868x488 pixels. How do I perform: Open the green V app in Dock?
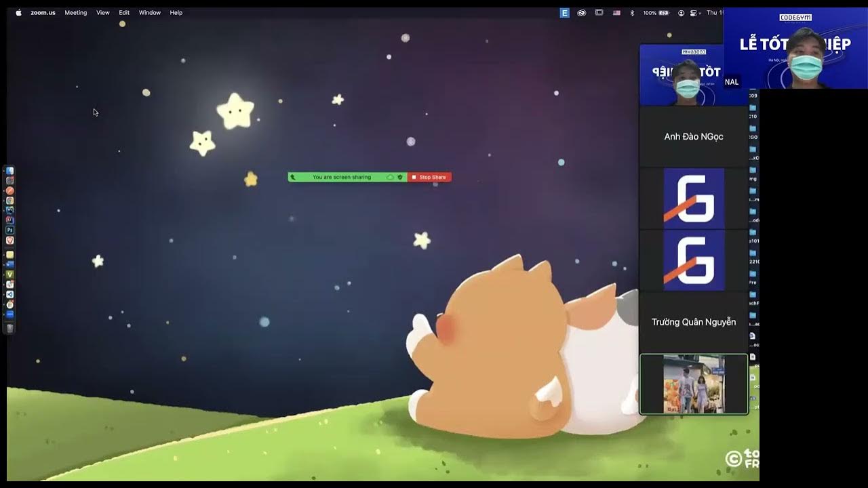pos(9,274)
